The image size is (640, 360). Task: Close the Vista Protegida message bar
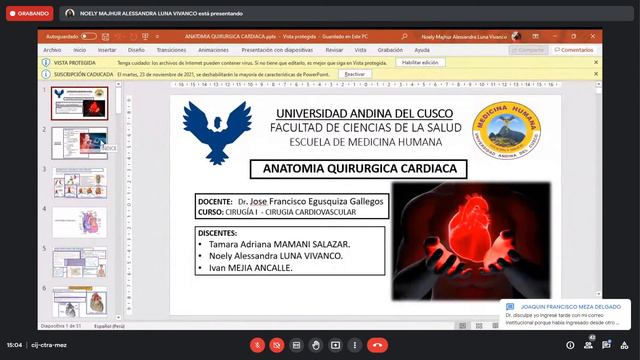point(596,62)
